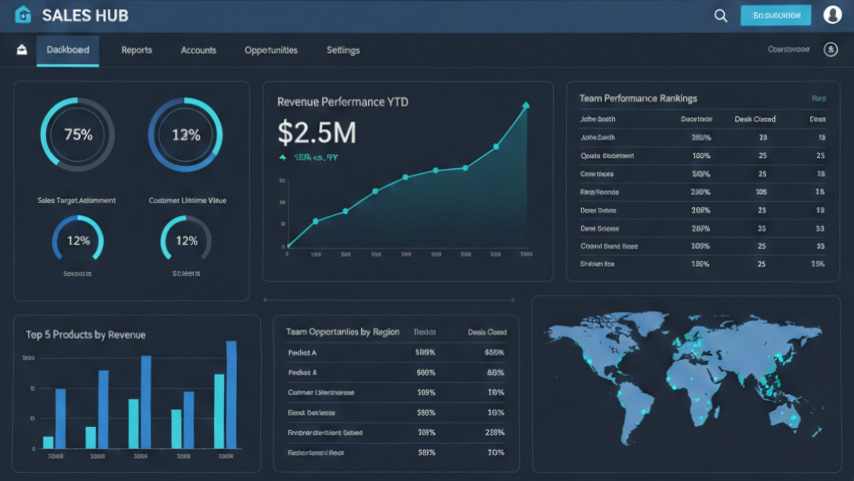The image size is (854, 481).
Task: Click the green up-arrow trend indicator
Action: coord(284,158)
